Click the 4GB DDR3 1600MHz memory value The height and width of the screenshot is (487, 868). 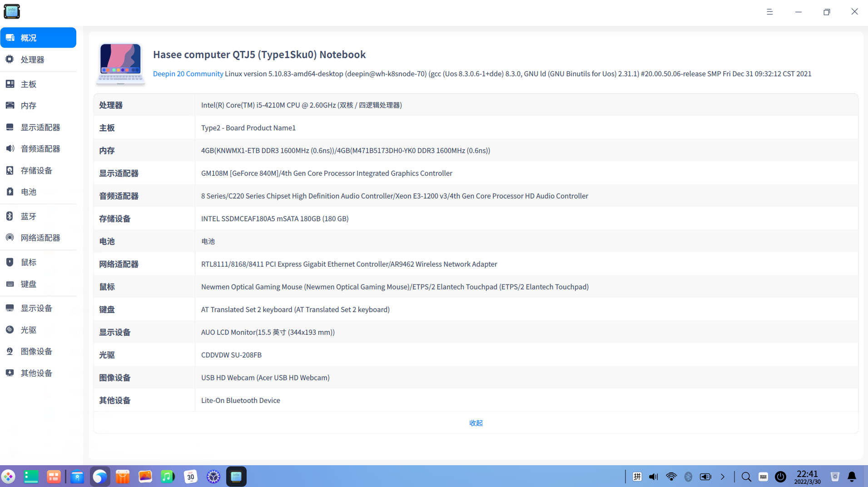click(x=346, y=150)
